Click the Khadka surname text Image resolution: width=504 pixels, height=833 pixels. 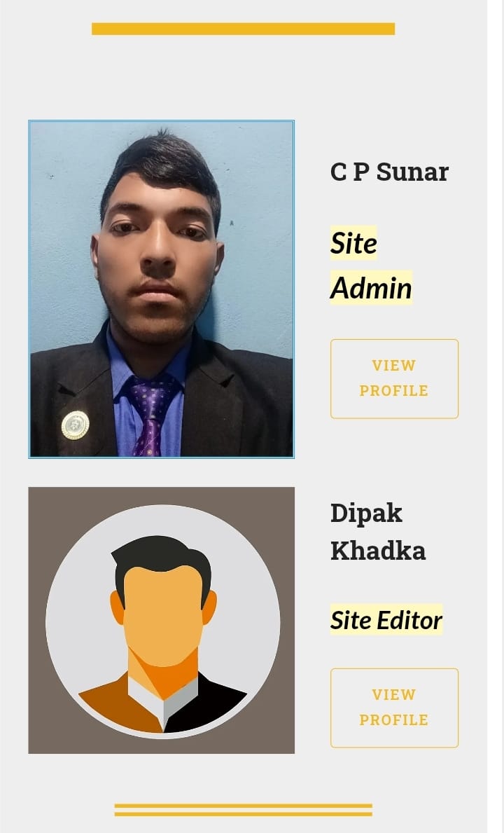378,551
